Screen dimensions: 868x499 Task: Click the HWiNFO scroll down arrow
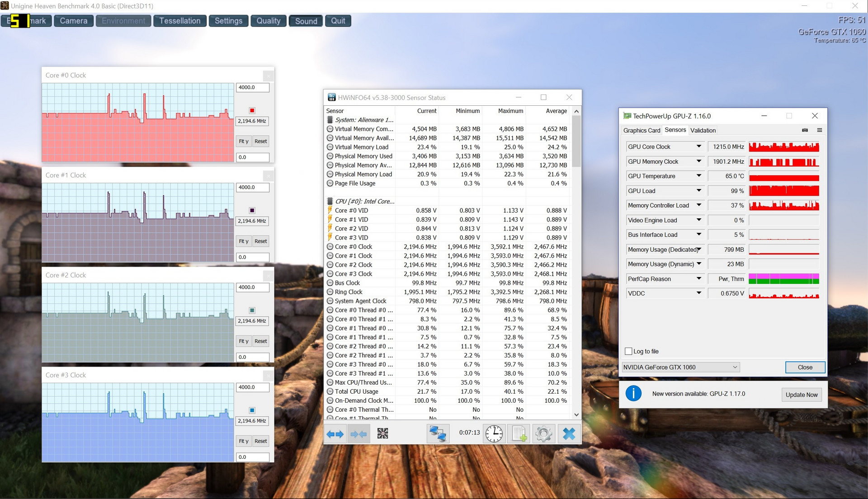576,414
